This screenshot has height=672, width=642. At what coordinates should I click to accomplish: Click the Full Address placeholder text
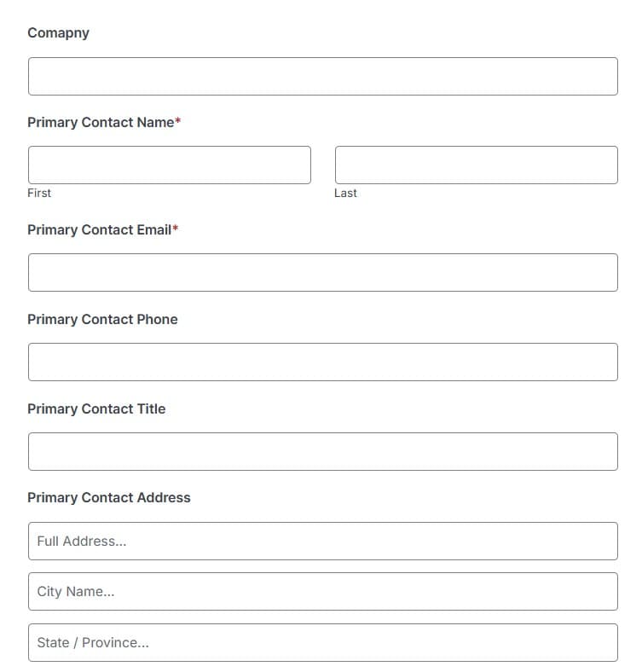click(82, 542)
